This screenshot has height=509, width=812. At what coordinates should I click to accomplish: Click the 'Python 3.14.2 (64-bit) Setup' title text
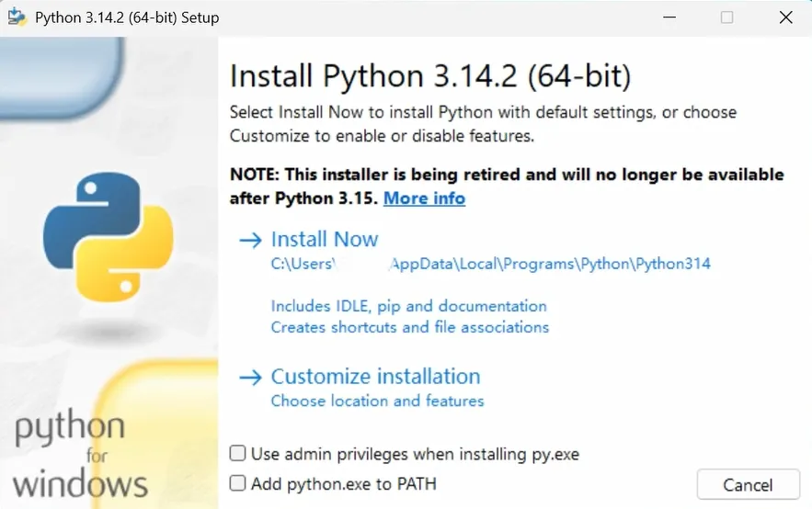pos(127,17)
